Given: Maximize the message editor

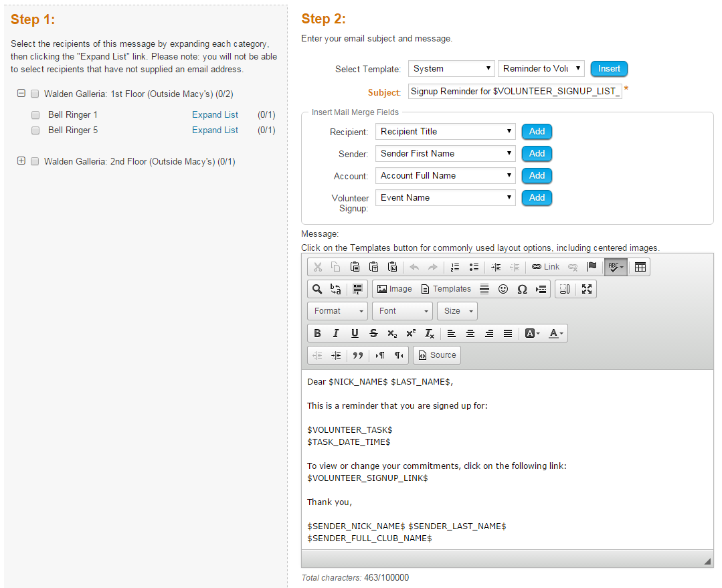Looking at the screenshot, I should tap(587, 289).
